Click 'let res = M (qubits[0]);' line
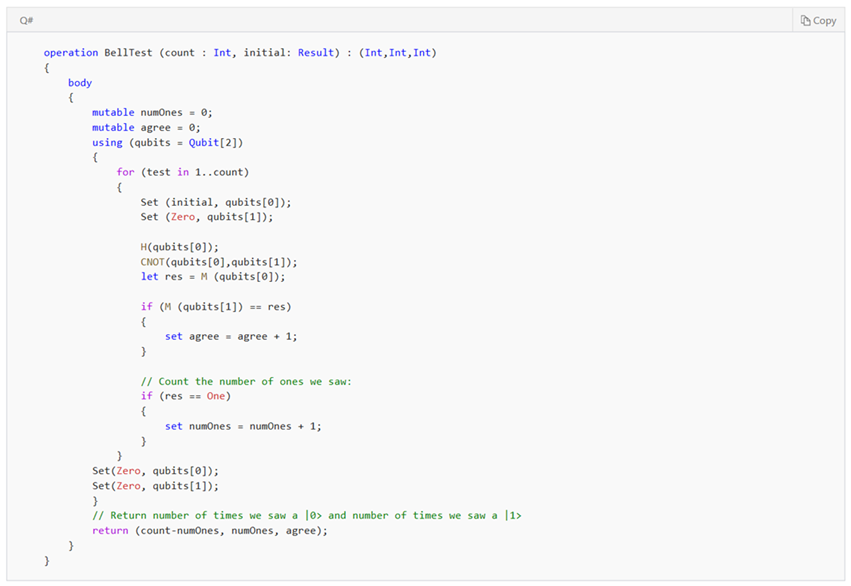851x586 pixels. (x=212, y=277)
